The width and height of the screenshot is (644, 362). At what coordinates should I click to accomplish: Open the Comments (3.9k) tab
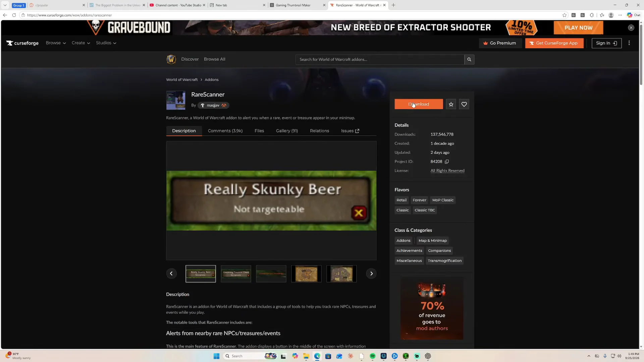225,131
